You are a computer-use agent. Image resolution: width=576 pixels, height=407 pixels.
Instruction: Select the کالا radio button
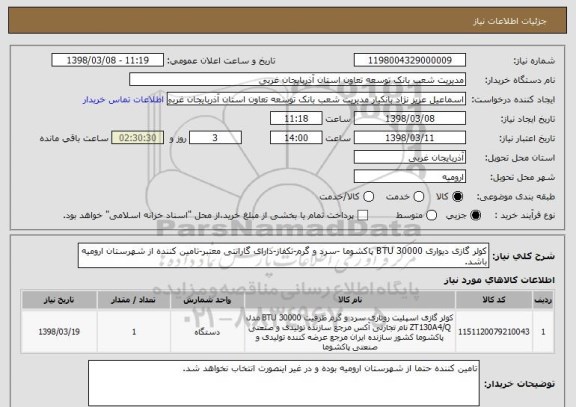click(x=457, y=197)
